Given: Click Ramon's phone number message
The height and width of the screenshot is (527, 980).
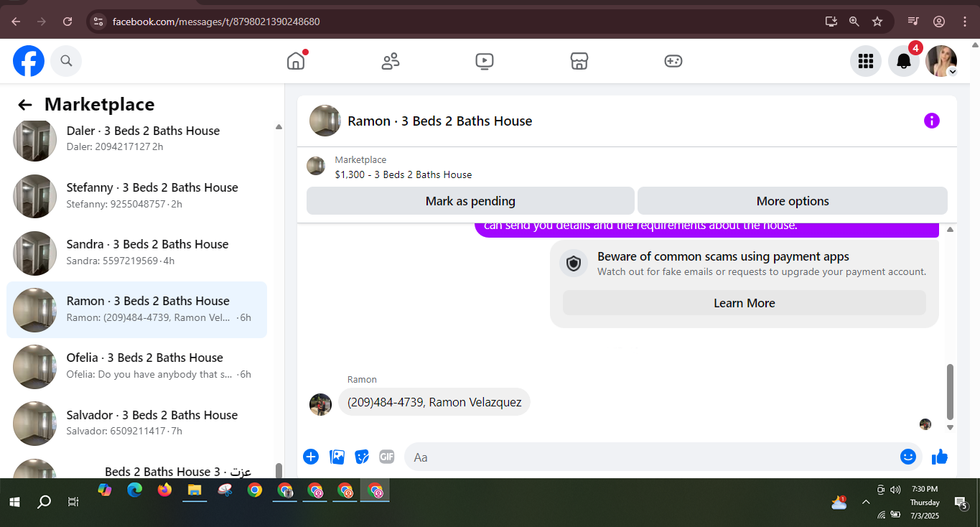Looking at the screenshot, I should point(434,402).
